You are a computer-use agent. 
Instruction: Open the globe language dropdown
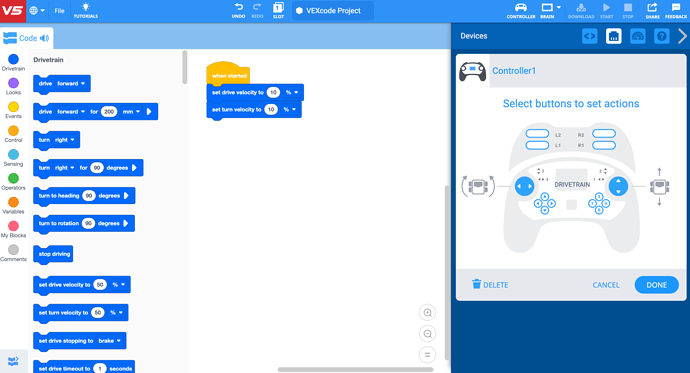coord(37,11)
